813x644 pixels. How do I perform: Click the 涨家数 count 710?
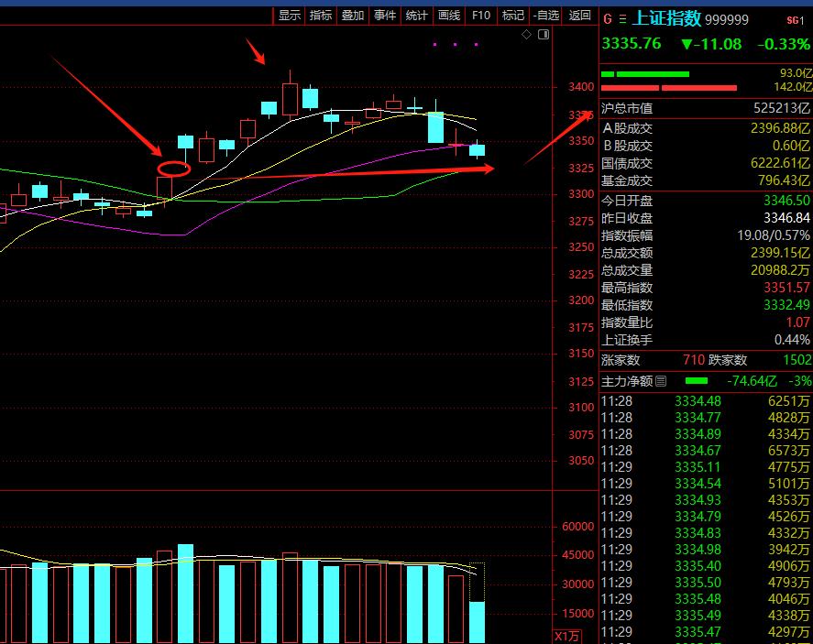(x=694, y=360)
